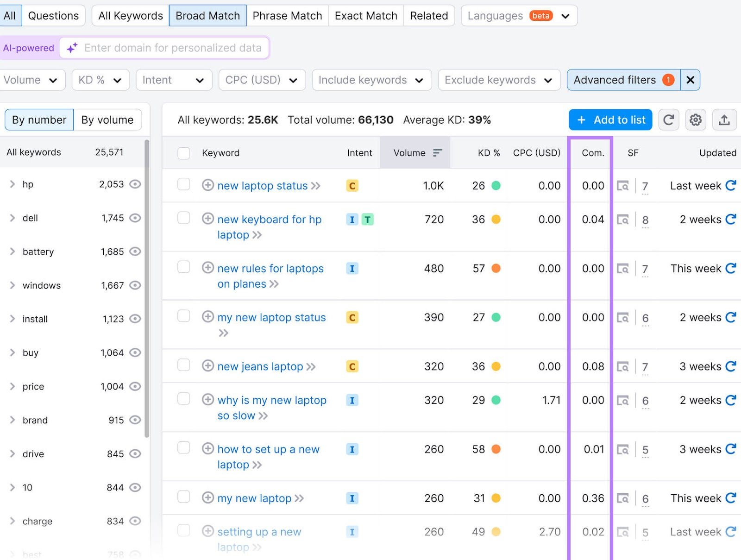Click the export icon near Add to list
The image size is (741, 560).
click(724, 120)
